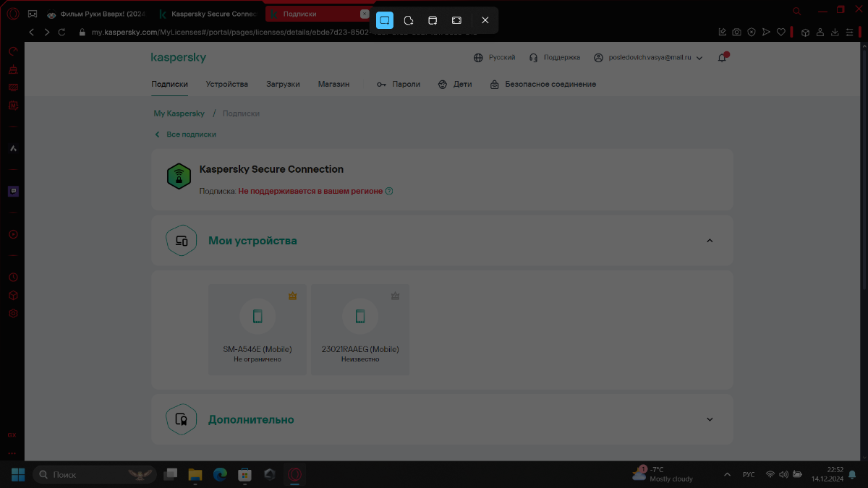Open Пароли password manager
The height and width of the screenshot is (488, 868).
[399, 85]
